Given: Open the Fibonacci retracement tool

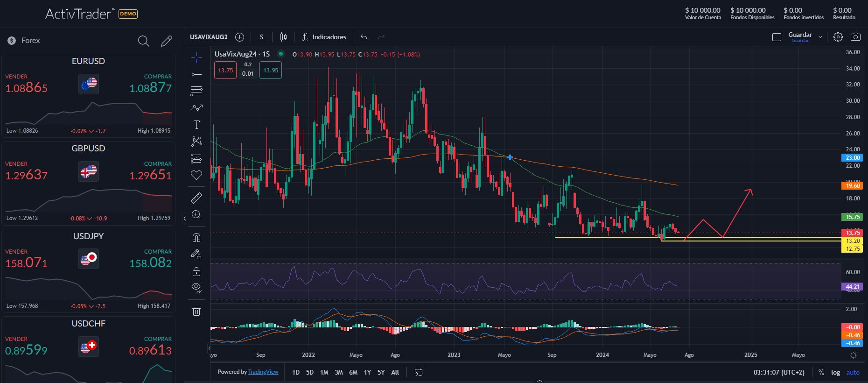Looking at the screenshot, I should click(196, 91).
